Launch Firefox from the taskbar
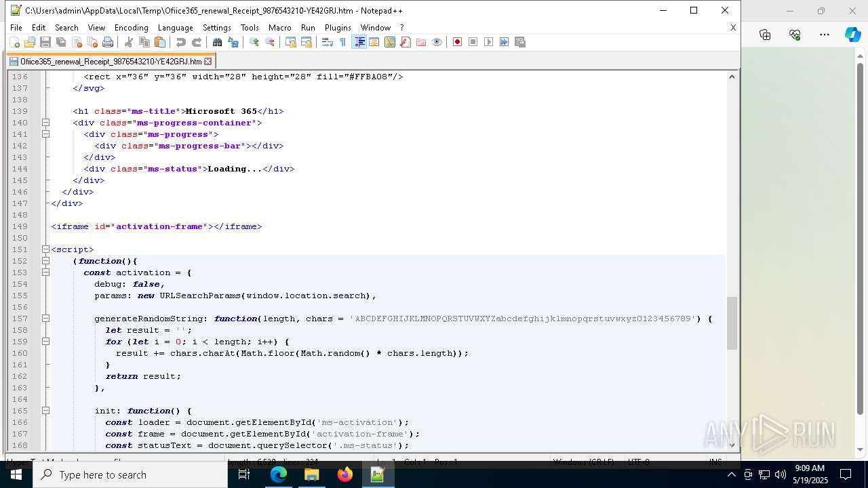Screen dimensions: 868x488 point(345,474)
